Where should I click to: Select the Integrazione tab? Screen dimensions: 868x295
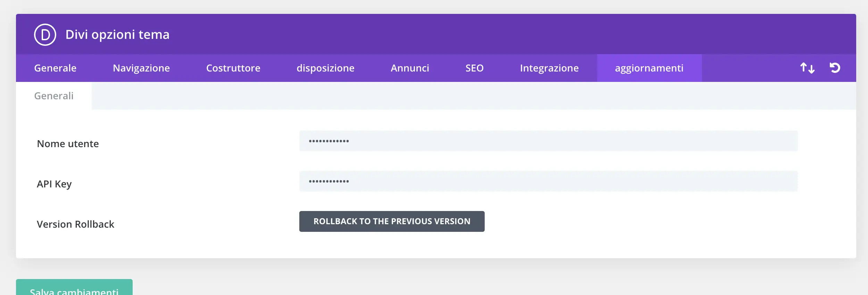coord(549,68)
